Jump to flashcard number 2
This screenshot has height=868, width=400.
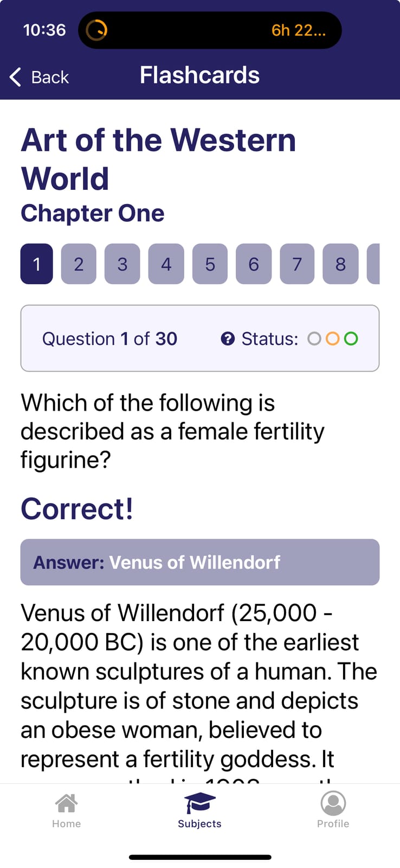(79, 264)
